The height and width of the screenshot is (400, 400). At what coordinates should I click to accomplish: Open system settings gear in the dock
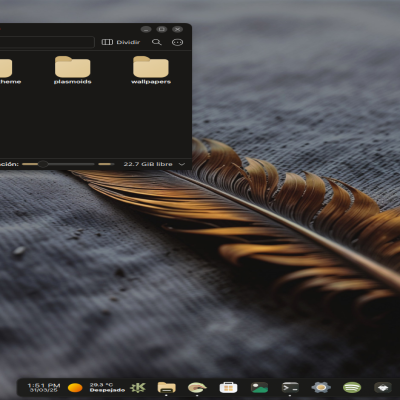pyautogui.click(x=321, y=387)
